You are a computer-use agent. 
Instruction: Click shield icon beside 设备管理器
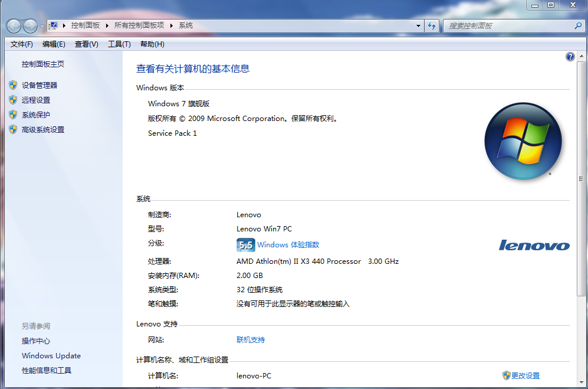(x=13, y=85)
